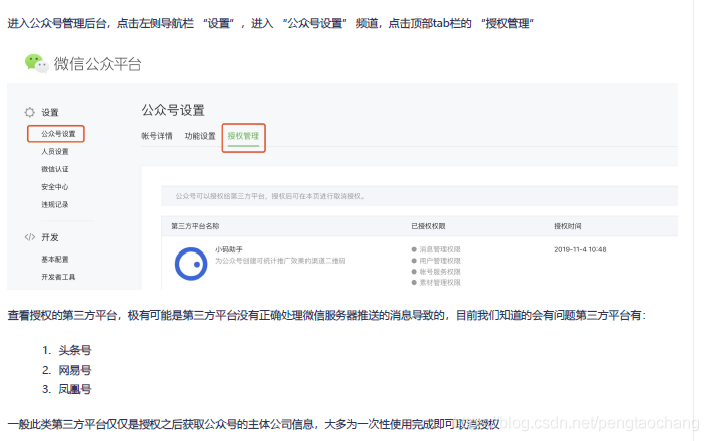This screenshot has height=441, width=708.
Task: Click the 已授权权限 column header
Action: (428, 226)
